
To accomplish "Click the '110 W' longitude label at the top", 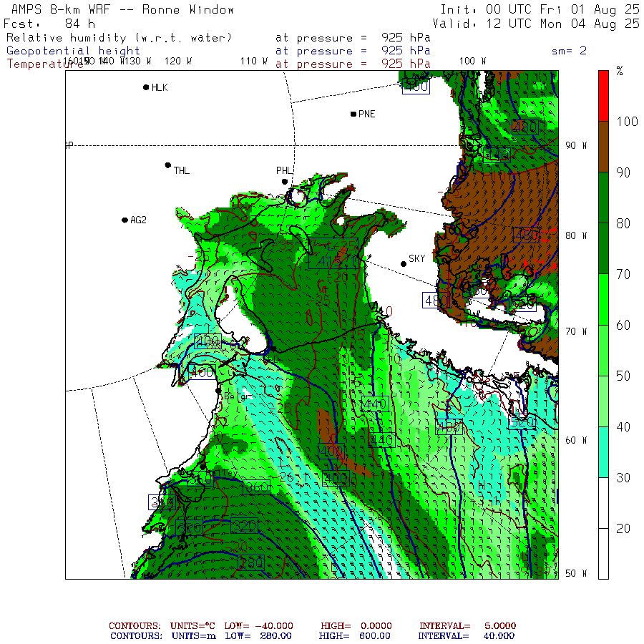I will click(x=254, y=62).
